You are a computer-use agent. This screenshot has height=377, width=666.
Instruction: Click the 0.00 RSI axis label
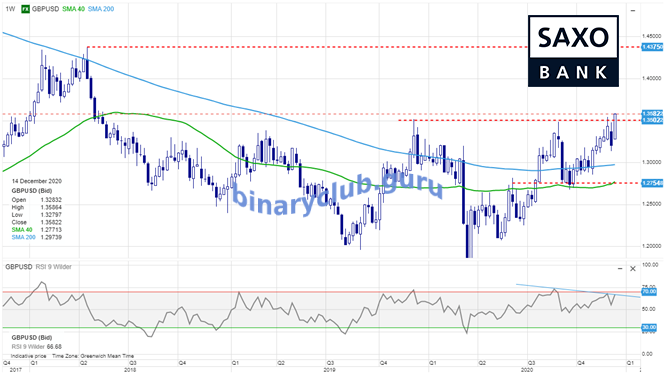point(647,354)
